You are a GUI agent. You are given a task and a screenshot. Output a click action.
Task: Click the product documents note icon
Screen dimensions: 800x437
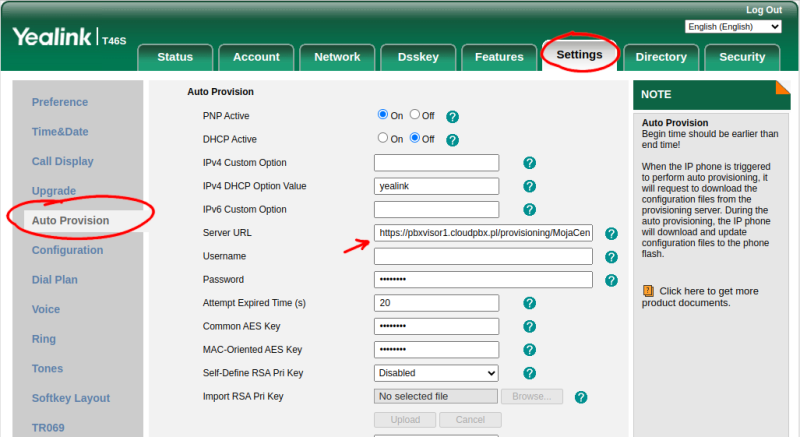(648, 291)
